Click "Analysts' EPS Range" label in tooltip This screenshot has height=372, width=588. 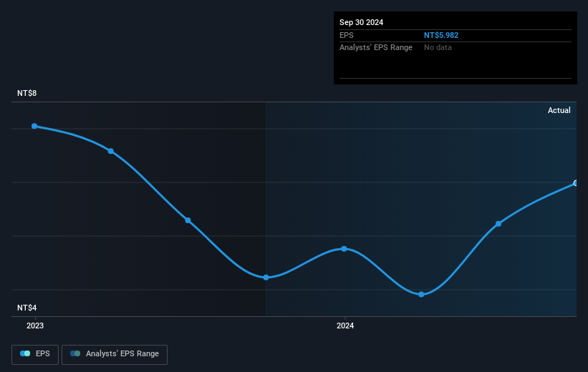tap(376, 48)
